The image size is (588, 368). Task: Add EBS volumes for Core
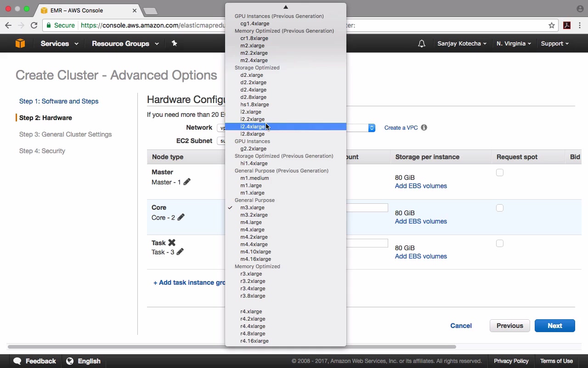point(421,221)
